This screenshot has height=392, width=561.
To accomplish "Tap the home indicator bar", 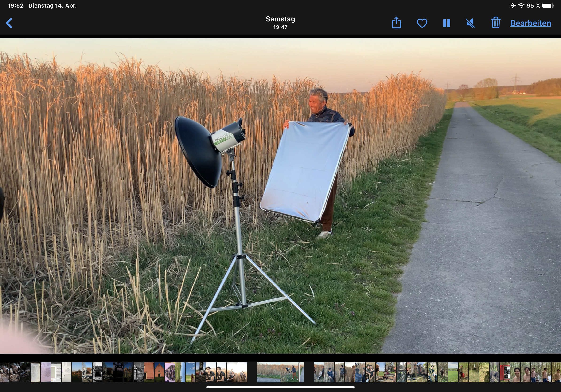I will 280,387.
